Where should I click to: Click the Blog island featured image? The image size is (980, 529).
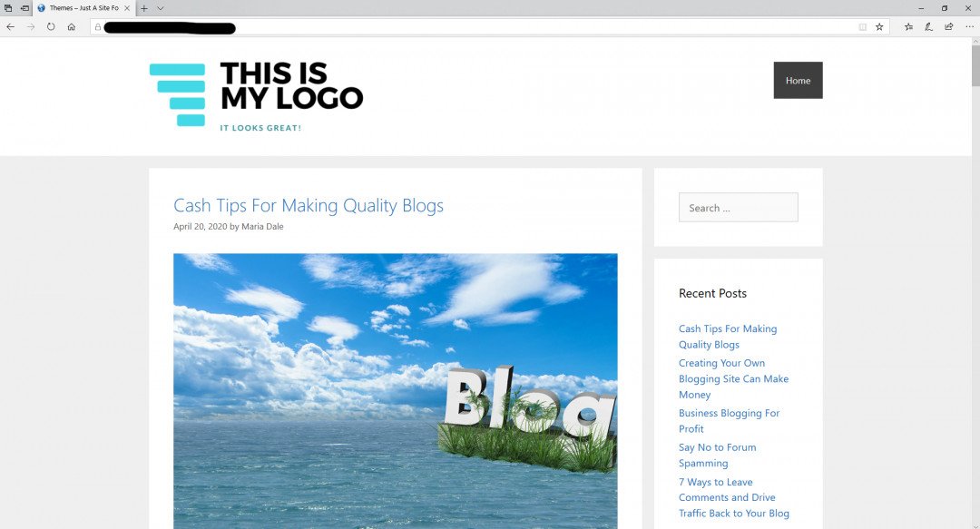pos(395,391)
